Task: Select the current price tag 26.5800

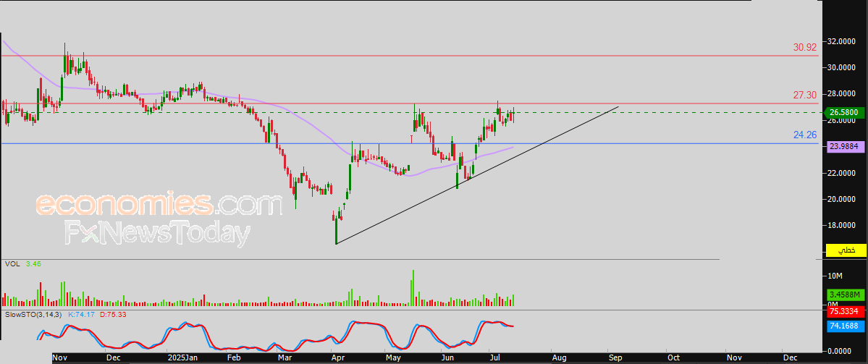Action: [x=845, y=112]
